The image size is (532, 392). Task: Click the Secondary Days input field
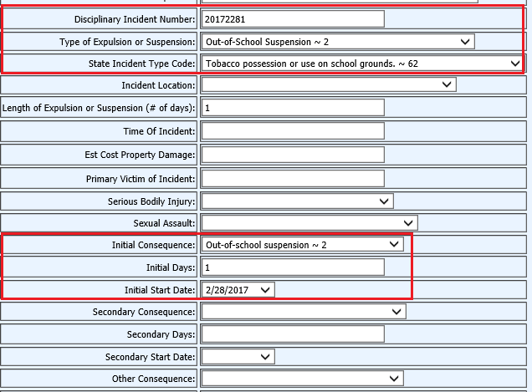coord(293,334)
